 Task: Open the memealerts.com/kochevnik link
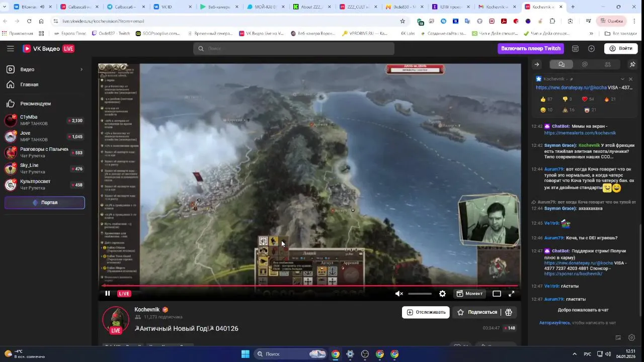pos(580,133)
